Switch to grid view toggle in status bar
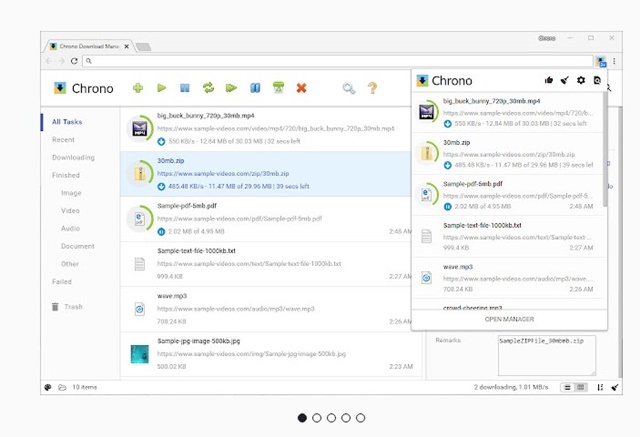Image resolution: width=640 pixels, height=437 pixels. coord(580,387)
